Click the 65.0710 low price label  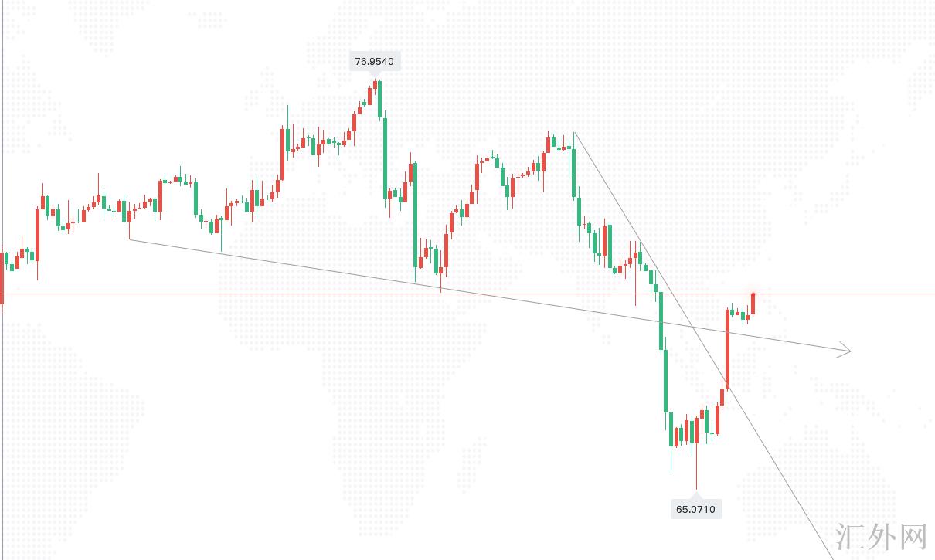point(695,509)
